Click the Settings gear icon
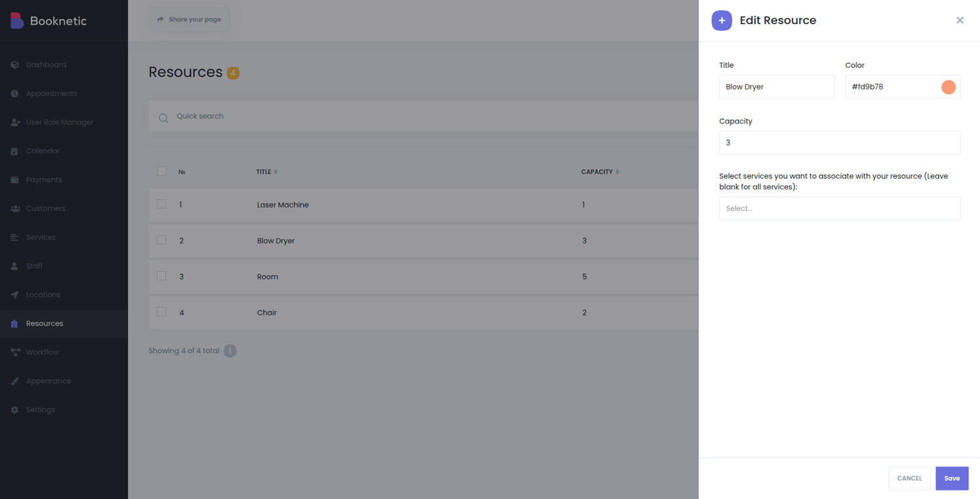 tap(14, 410)
